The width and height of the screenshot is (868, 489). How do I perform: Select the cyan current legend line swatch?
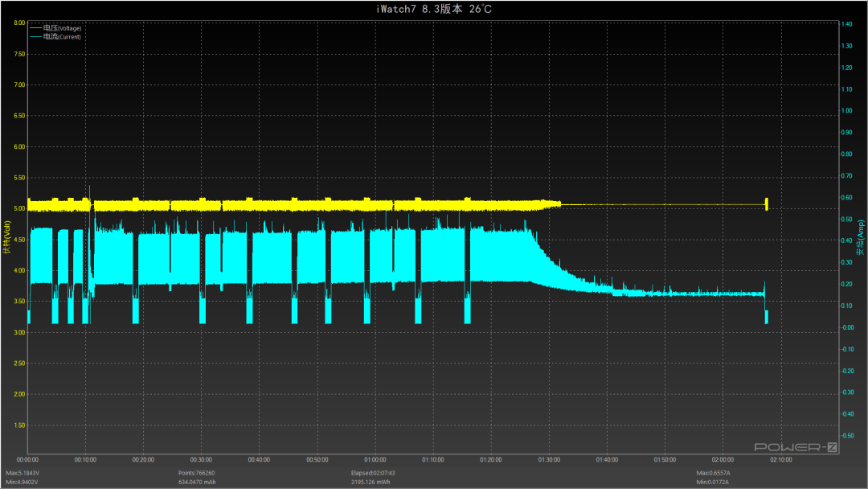[x=36, y=37]
